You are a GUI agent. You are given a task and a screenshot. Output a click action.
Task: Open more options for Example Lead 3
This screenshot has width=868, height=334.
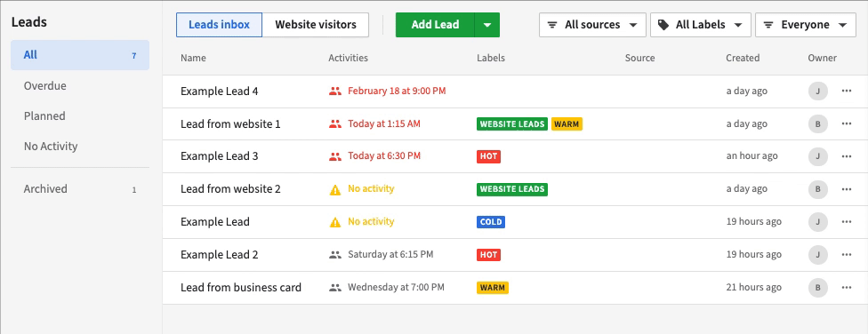(x=846, y=156)
